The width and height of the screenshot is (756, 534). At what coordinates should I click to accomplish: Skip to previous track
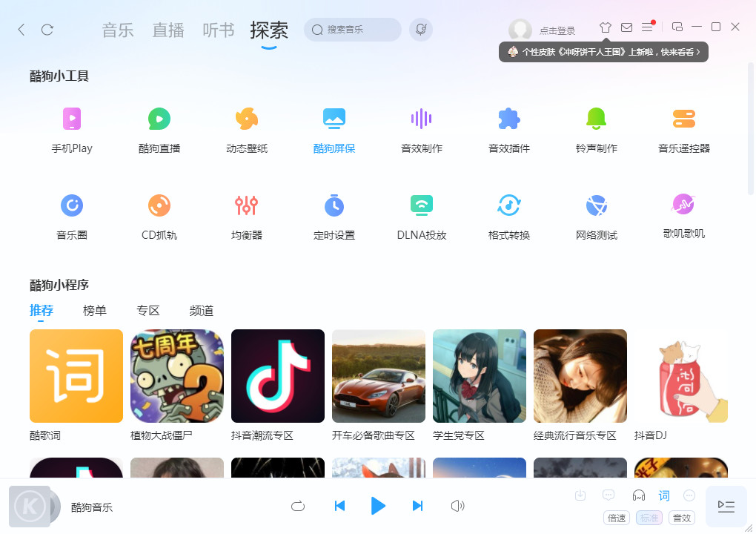point(340,506)
